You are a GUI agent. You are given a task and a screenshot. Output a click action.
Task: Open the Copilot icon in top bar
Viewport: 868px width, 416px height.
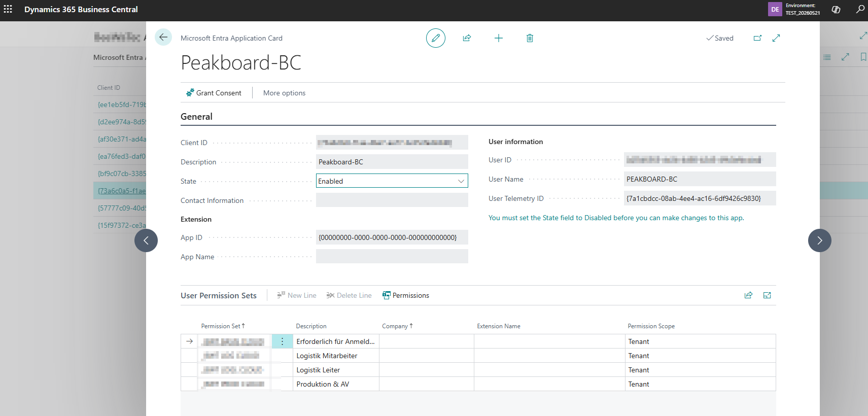[836, 9]
